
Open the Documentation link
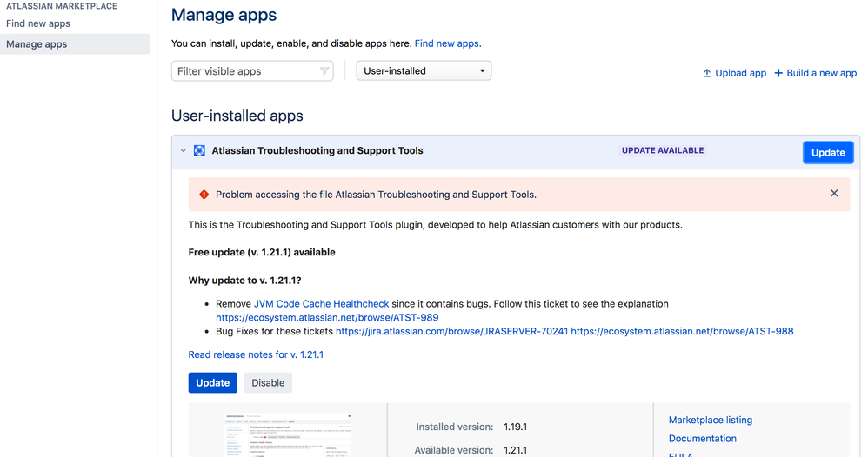pyautogui.click(x=703, y=439)
